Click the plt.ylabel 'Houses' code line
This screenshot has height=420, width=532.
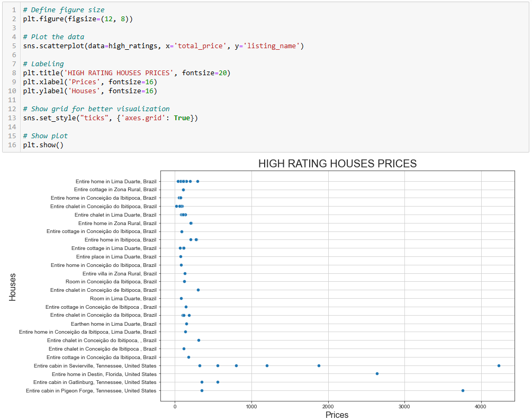coord(90,91)
